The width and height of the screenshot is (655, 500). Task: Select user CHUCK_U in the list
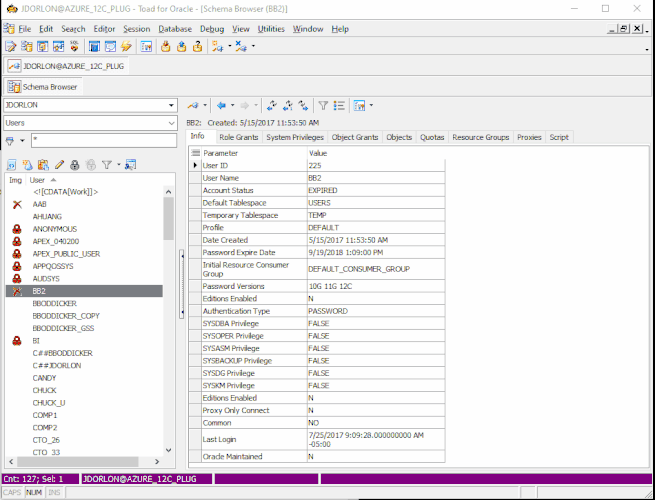(x=49, y=403)
